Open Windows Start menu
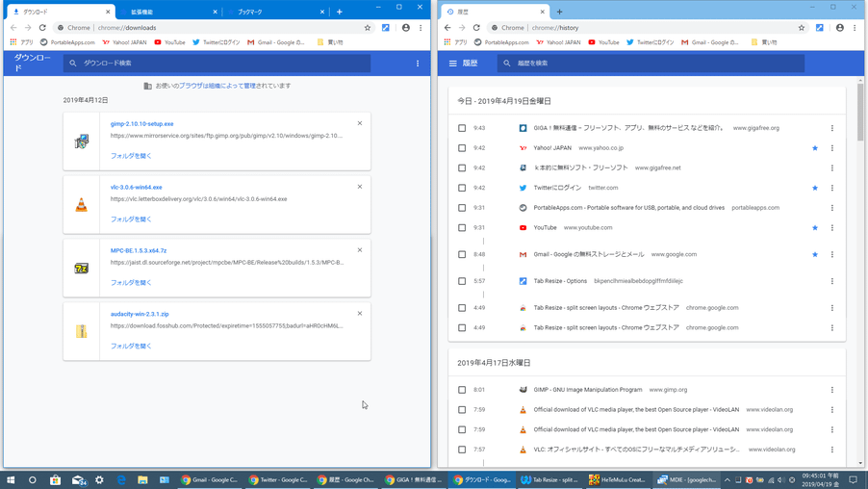This screenshot has width=868, height=489. 11,480
